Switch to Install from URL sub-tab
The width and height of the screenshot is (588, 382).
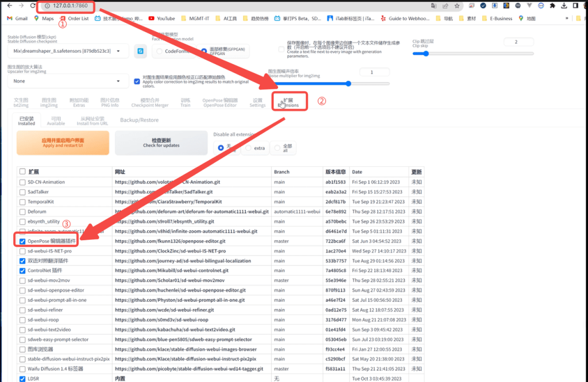pos(92,120)
